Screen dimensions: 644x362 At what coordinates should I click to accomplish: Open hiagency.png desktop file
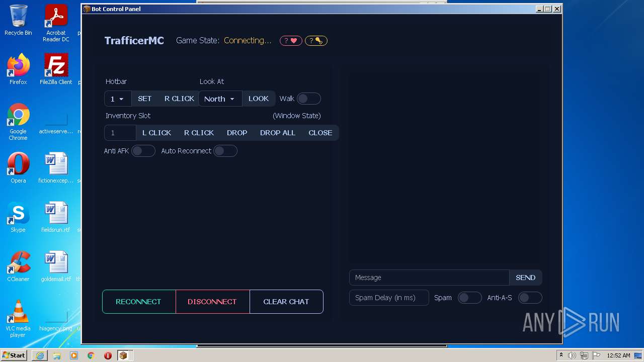56,322
